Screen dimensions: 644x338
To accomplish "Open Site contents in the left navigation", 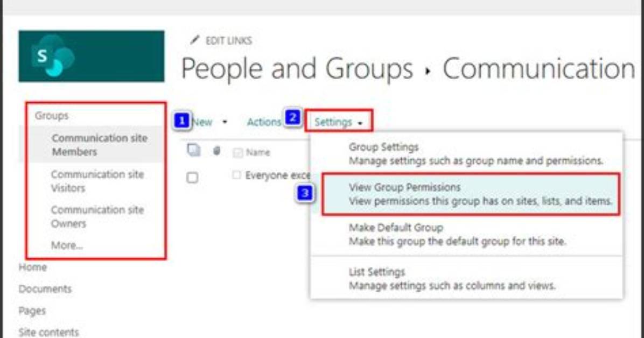I will pyautogui.click(x=48, y=332).
